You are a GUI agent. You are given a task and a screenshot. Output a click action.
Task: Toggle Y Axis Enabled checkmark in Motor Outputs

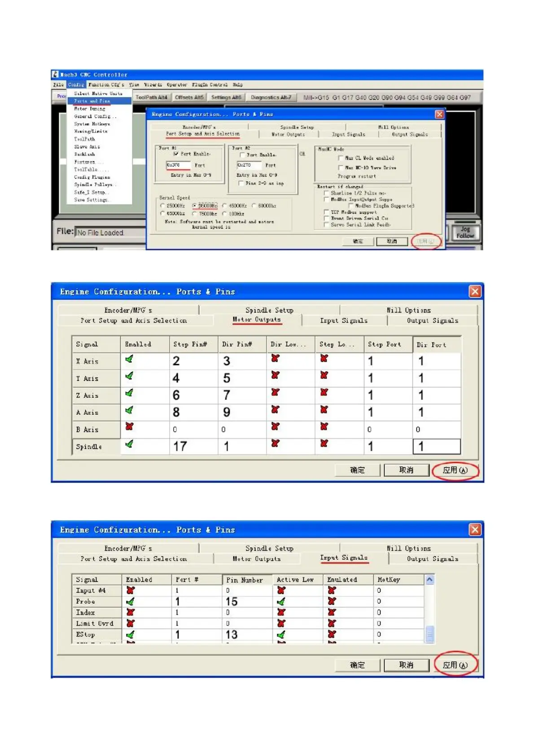pos(129,376)
